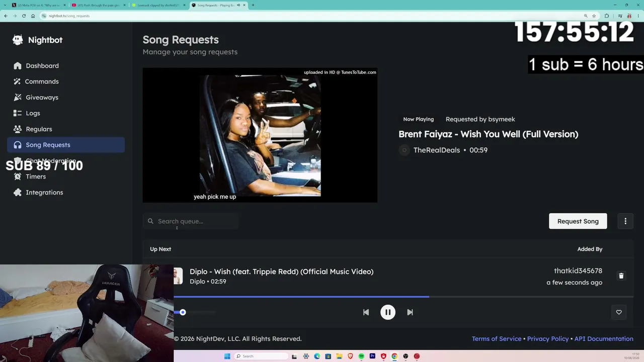Viewport: 644px width, 362px height.
Task: Click the Integrations puzzle icon
Action: pyautogui.click(x=18, y=193)
